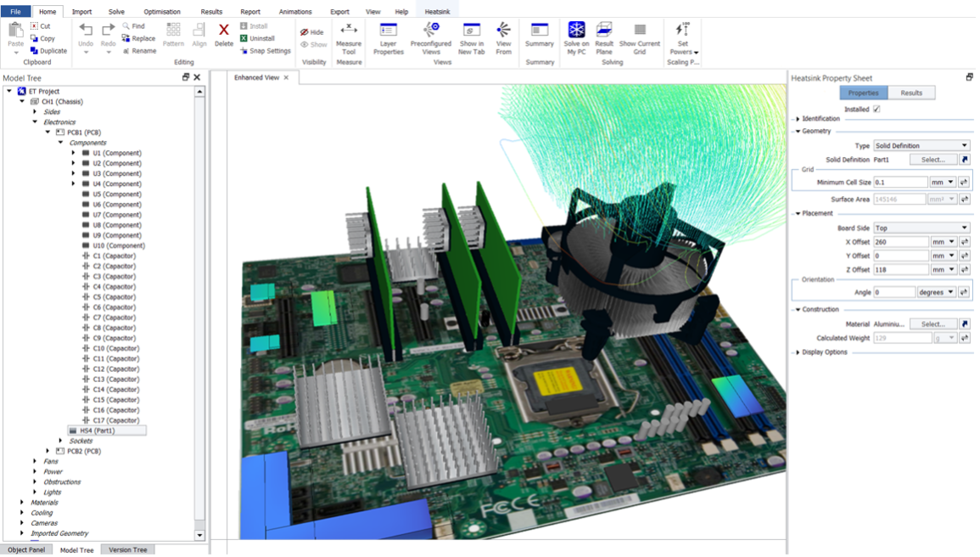This screenshot has height=557, width=980.
Task: Click the Layer Properties icon
Action: 388,31
